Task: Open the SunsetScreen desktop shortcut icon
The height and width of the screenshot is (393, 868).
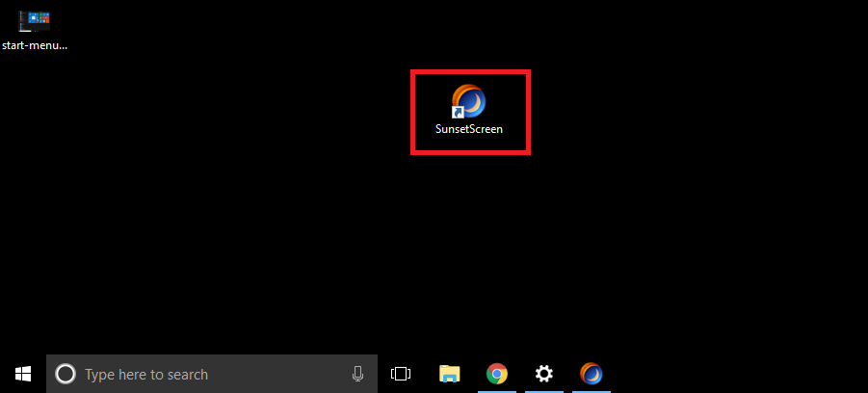Action: click(469, 101)
